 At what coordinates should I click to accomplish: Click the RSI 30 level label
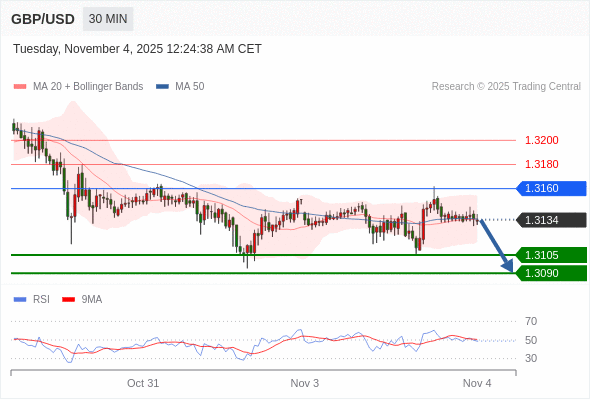pos(531,358)
